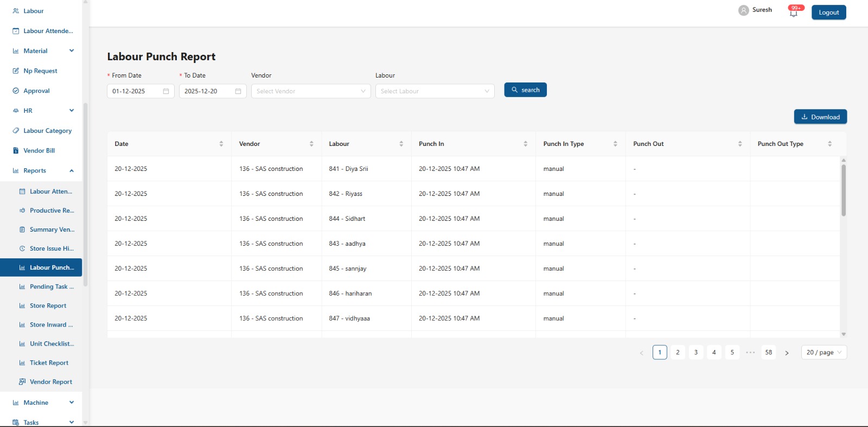Click current page 1 in pagination
The height and width of the screenshot is (427, 868).
(660, 352)
